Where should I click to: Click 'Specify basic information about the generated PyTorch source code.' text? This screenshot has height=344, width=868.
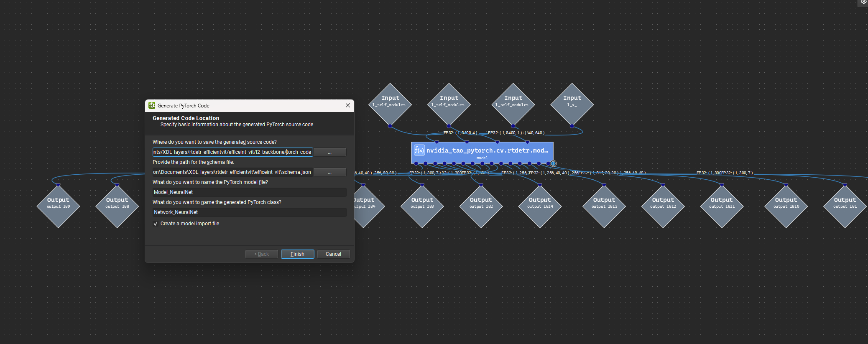click(237, 125)
